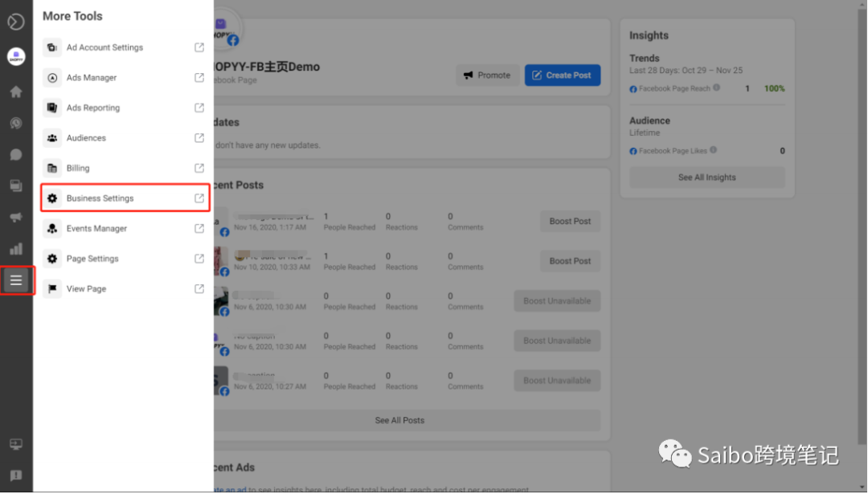Click 'Last 28 Days: Oct 29 – Nov 25' text
This screenshot has width=868, height=494.
pyautogui.click(x=686, y=70)
